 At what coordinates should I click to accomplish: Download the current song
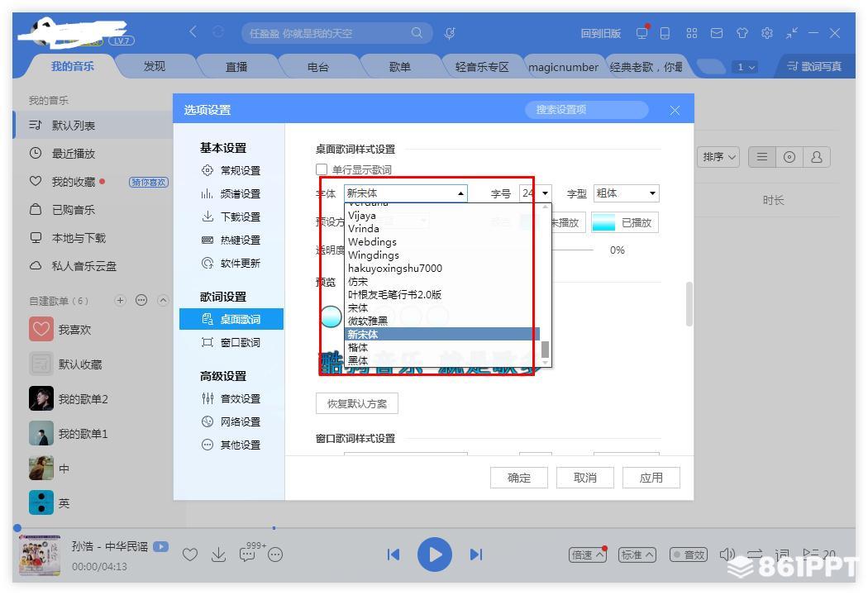point(219,555)
